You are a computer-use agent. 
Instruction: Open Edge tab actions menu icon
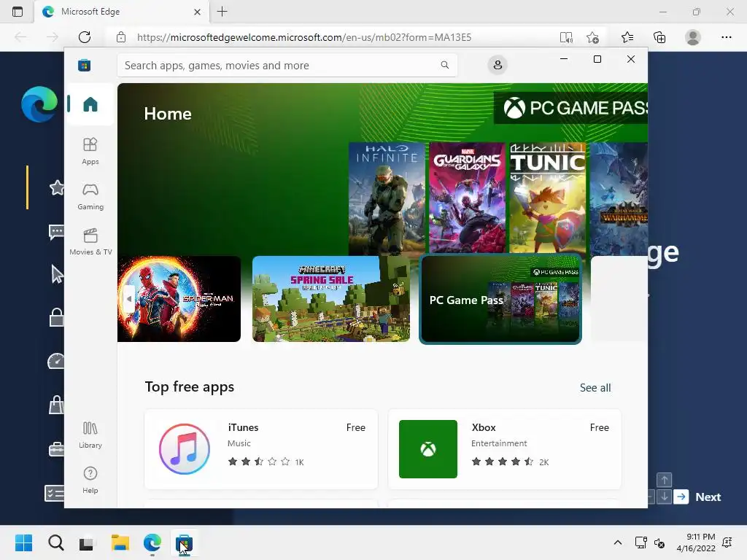[x=18, y=12]
